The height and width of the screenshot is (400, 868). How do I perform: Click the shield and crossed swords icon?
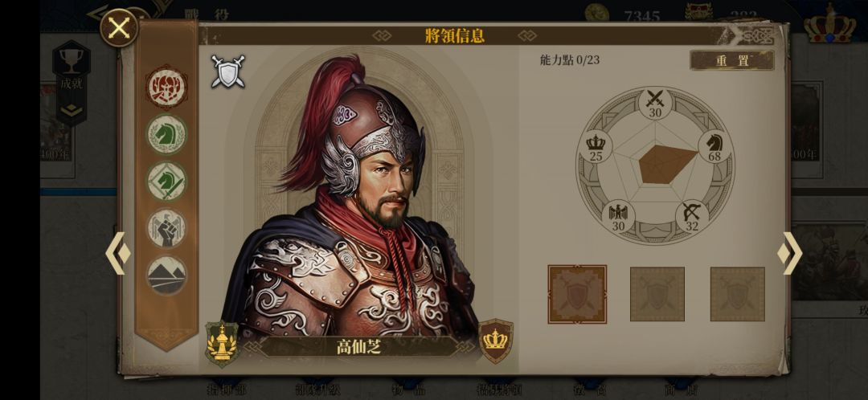tap(228, 71)
